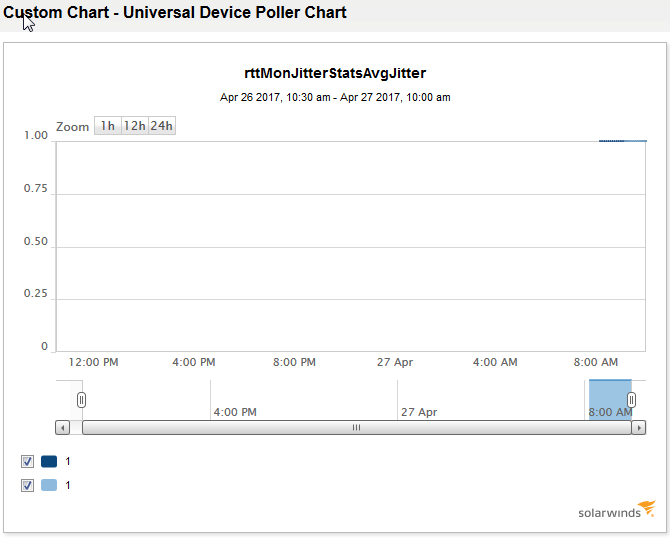Screen dimensions: 670x538
Task: Grab the right range navigator handle
Action: pyautogui.click(x=631, y=400)
